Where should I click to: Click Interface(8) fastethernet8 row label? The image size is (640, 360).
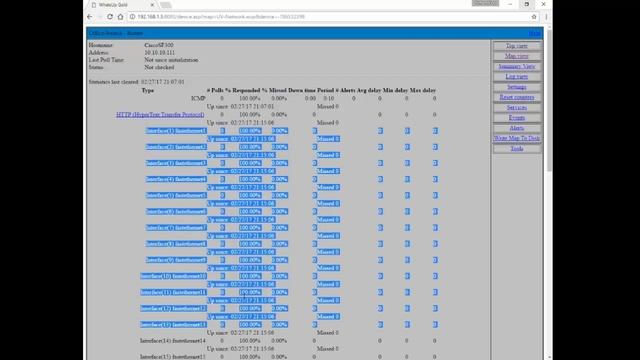click(176, 244)
